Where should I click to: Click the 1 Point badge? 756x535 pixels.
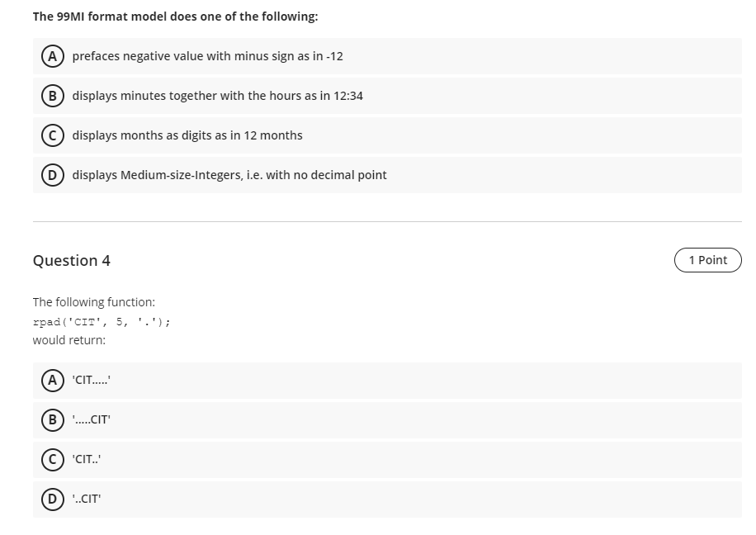707,259
